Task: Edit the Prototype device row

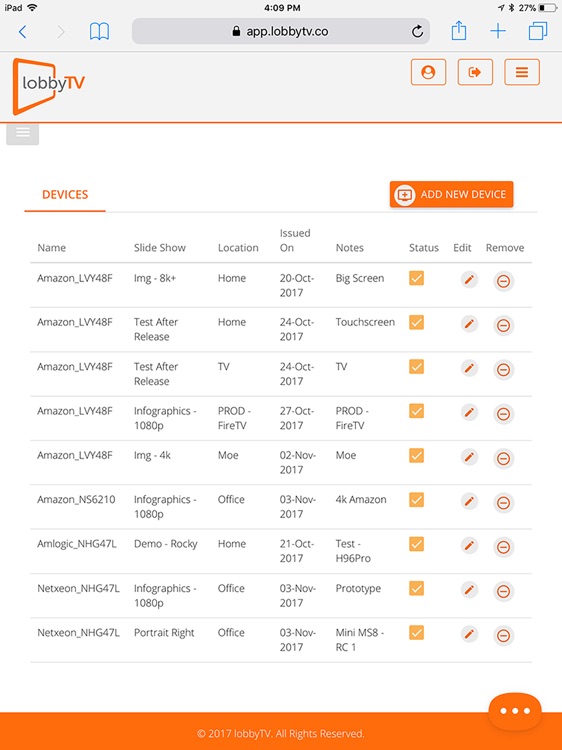Action: [469, 590]
